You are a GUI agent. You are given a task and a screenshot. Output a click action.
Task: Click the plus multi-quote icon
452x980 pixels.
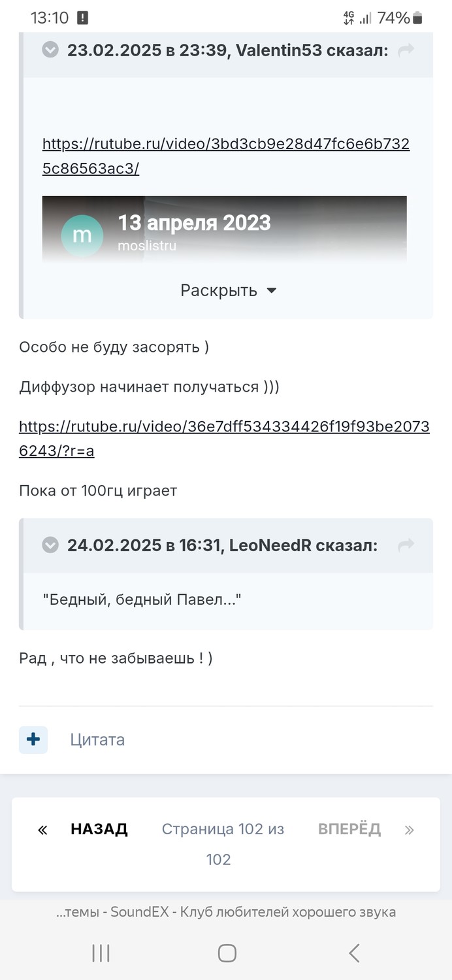[x=33, y=739]
